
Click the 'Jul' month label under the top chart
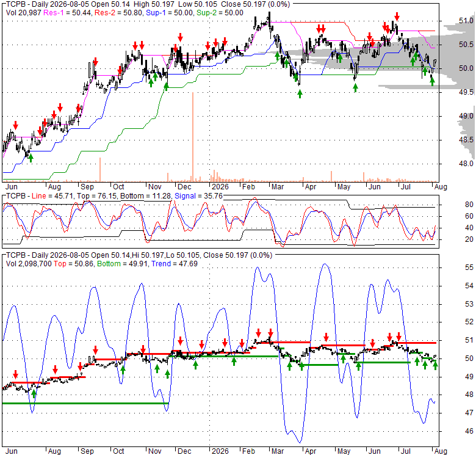406,186
